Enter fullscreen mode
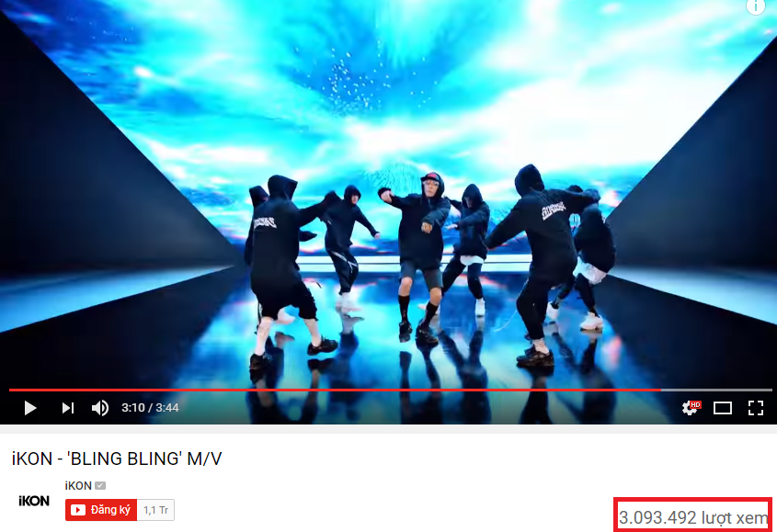The width and height of the screenshot is (777, 532). (756, 408)
